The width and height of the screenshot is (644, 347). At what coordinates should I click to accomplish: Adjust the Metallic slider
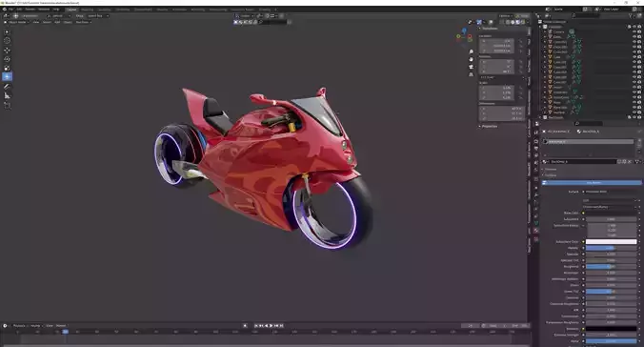[x=612, y=248]
